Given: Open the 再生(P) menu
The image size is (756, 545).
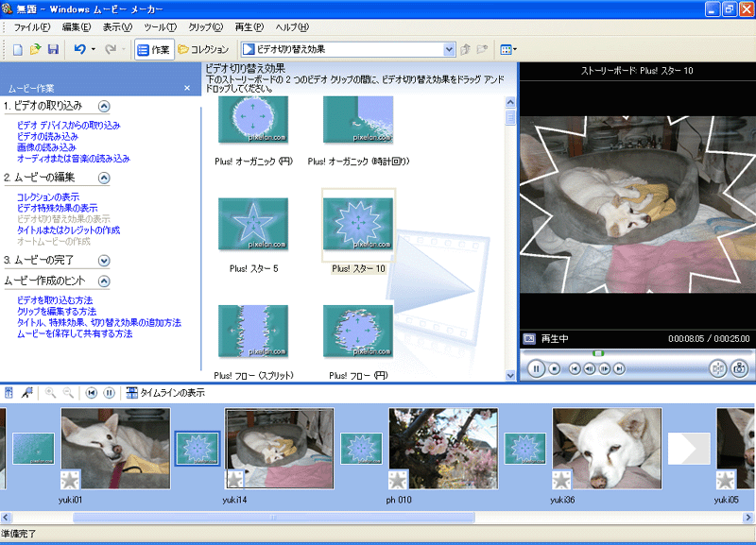Looking at the screenshot, I should click(x=249, y=27).
